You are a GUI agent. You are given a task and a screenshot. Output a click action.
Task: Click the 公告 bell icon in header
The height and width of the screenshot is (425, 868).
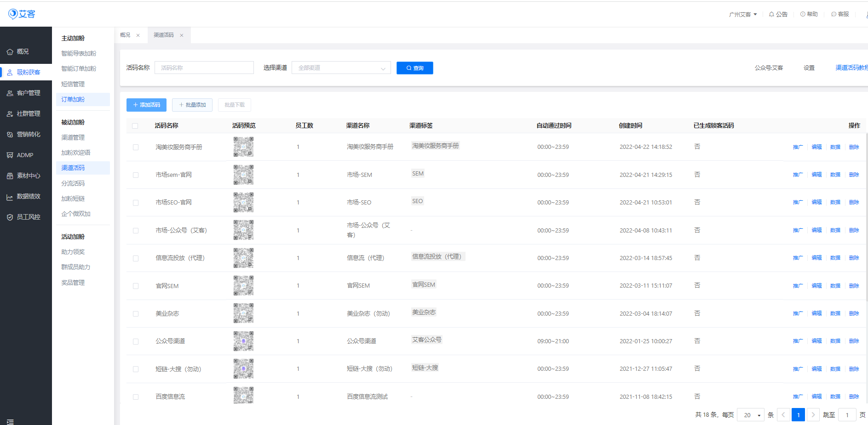(771, 14)
